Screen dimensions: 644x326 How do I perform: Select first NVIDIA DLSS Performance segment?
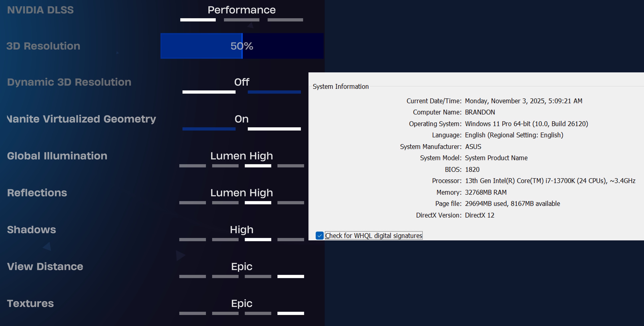pyautogui.click(x=198, y=20)
